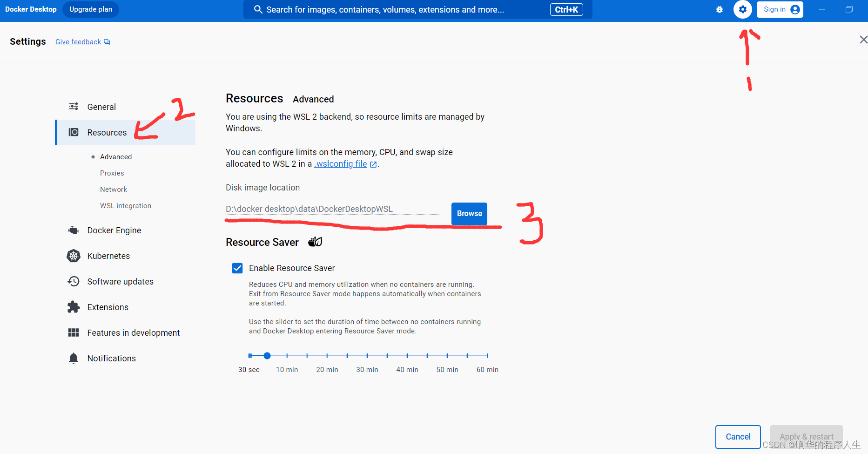Open Notifications settings

125,358
